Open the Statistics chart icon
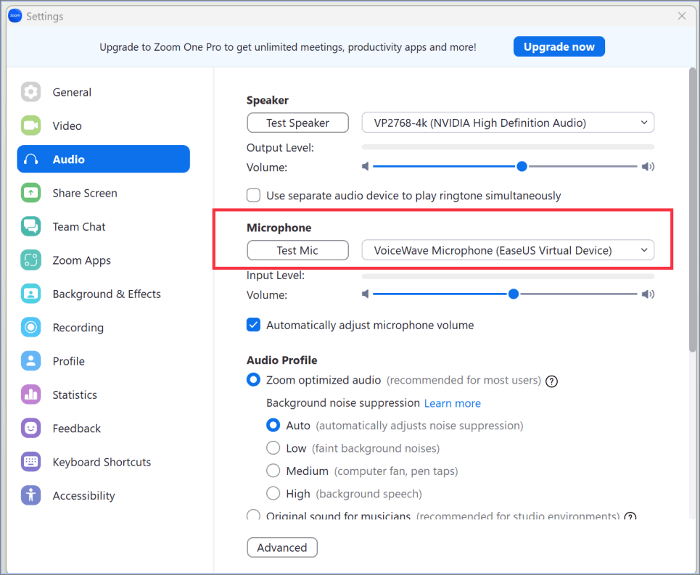This screenshot has width=700, height=575. pos(31,395)
